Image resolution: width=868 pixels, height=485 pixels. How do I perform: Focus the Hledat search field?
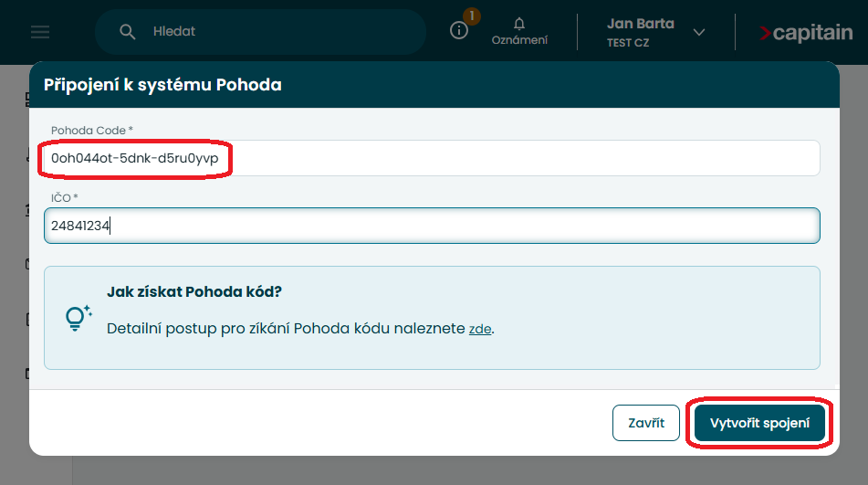(x=260, y=32)
